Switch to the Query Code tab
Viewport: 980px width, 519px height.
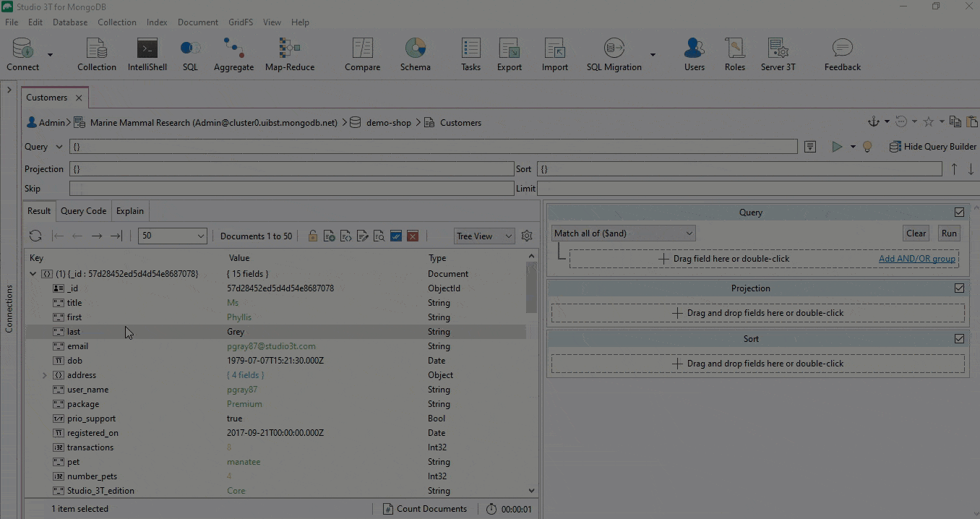coord(83,211)
